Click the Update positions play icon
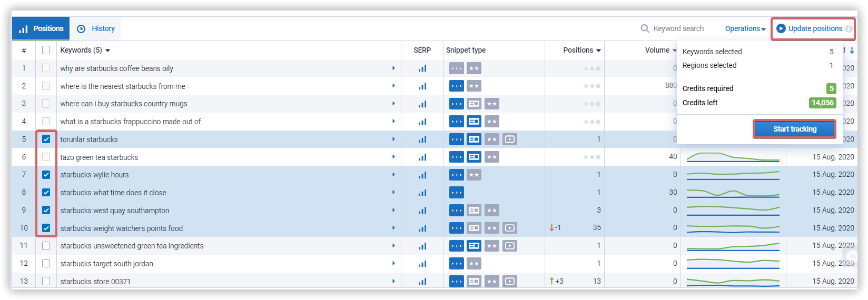The image size is (868, 300). 781,28
